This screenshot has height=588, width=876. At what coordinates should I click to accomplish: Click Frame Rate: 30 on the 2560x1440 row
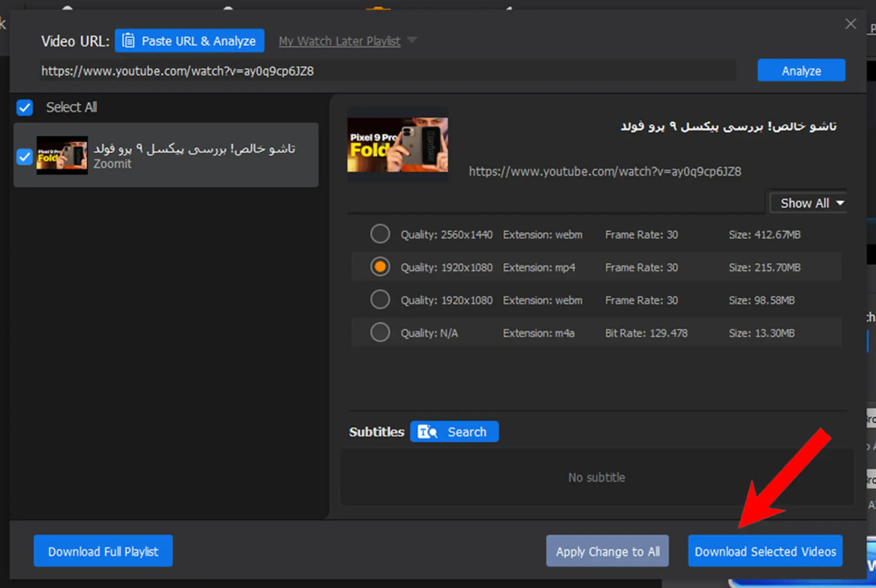(641, 234)
